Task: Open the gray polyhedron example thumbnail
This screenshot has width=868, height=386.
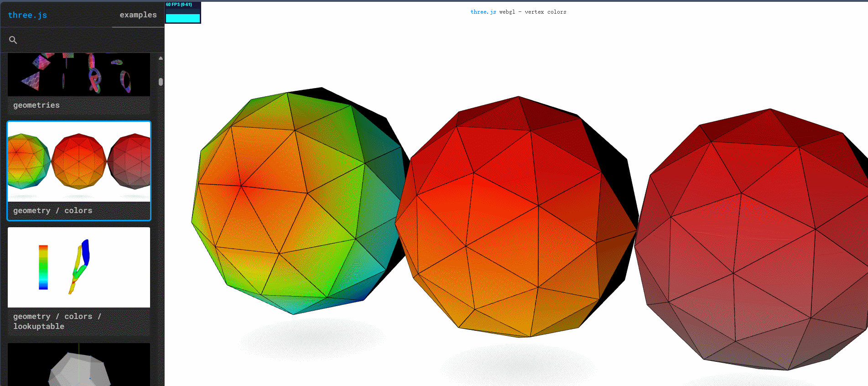Action: [x=79, y=365]
